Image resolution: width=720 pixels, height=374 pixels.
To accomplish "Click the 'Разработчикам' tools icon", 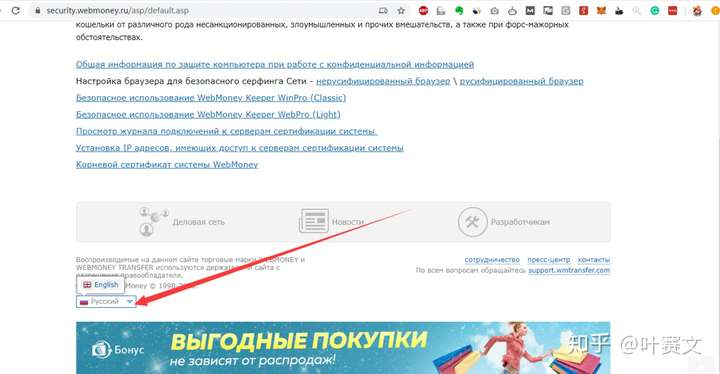I will [472, 222].
